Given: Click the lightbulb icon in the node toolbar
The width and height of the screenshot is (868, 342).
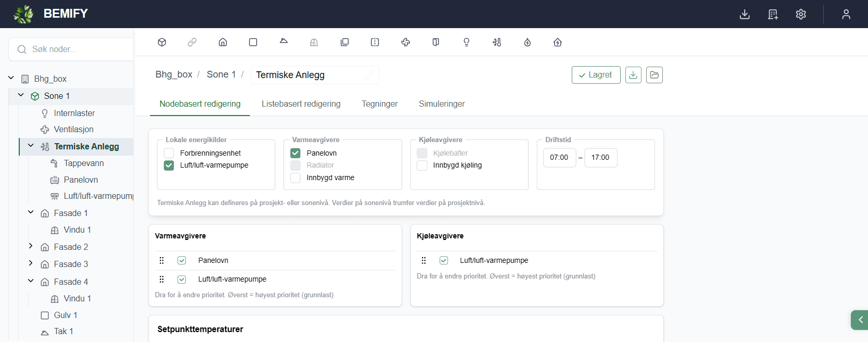Looking at the screenshot, I should pyautogui.click(x=467, y=42).
